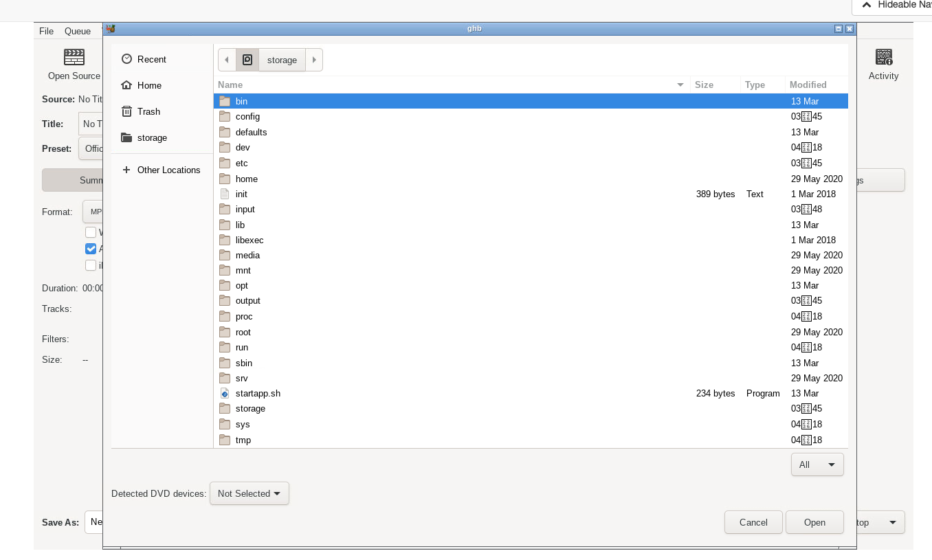Viewport: 932px width, 560px height.
Task: Open the Queue menu
Action: coord(77,31)
